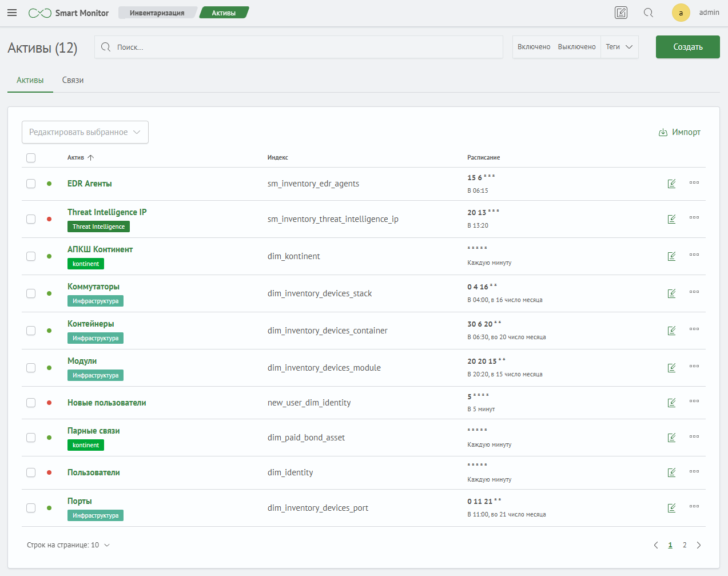Open more actions for АПКШ Континент
The image size is (728, 576).
[x=694, y=255]
